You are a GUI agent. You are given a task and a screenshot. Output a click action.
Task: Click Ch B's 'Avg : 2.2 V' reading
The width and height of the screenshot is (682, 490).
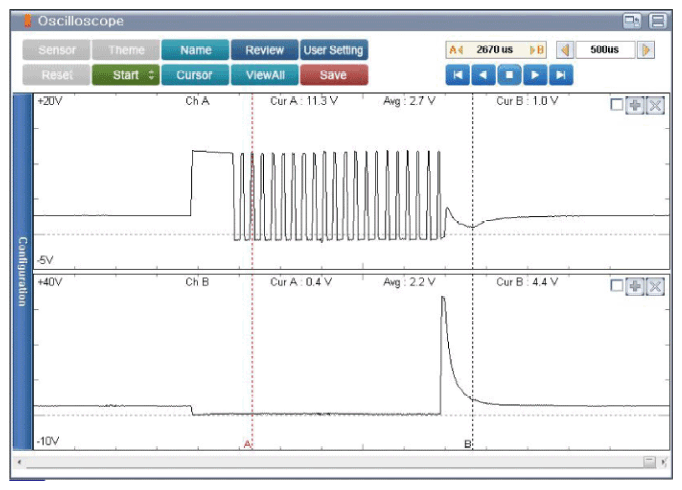click(x=409, y=282)
